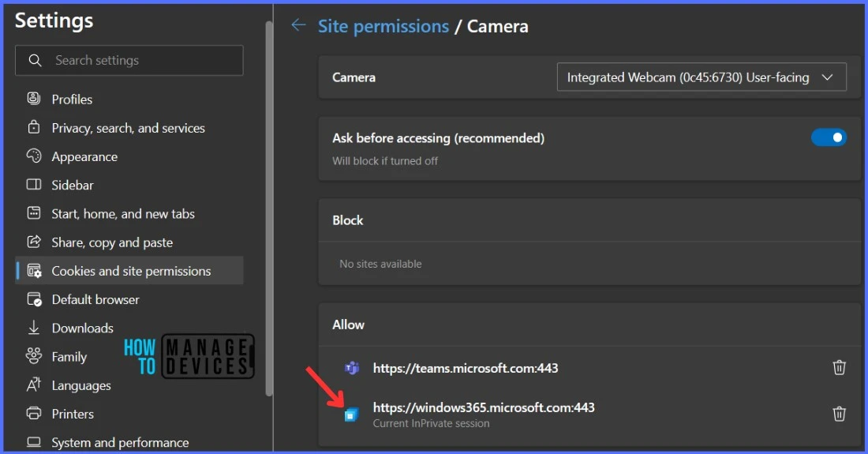The width and height of the screenshot is (868, 454).
Task: Remove the windows365.microsoft.com allow entry
Action: point(839,414)
